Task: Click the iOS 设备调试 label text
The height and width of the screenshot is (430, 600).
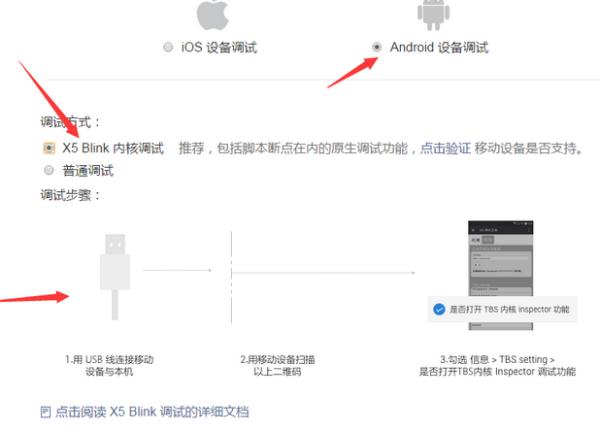Action: pyautogui.click(x=219, y=47)
